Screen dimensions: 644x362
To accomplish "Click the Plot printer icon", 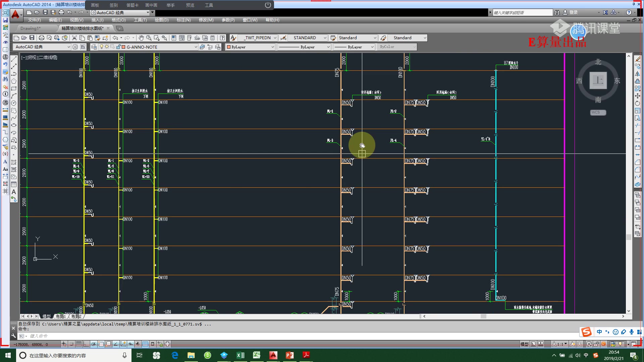I will [x=42, y=38].
